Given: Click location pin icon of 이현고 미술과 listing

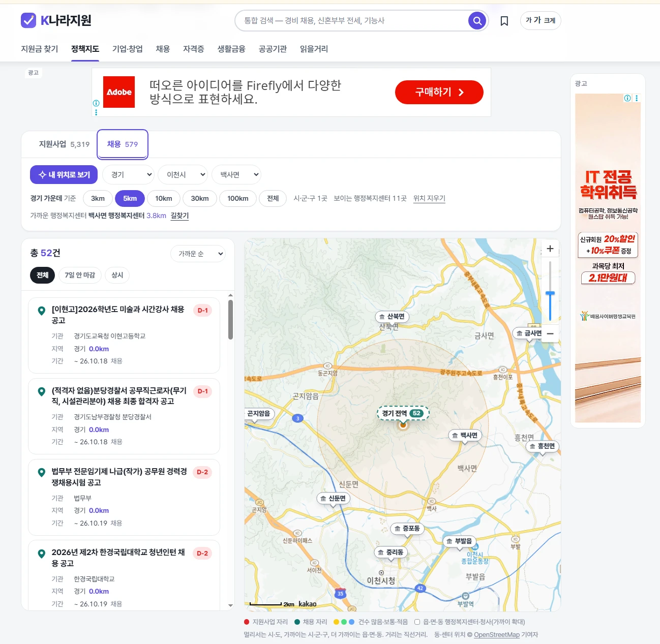Looking at the screenshot, I should coord(42,311).
